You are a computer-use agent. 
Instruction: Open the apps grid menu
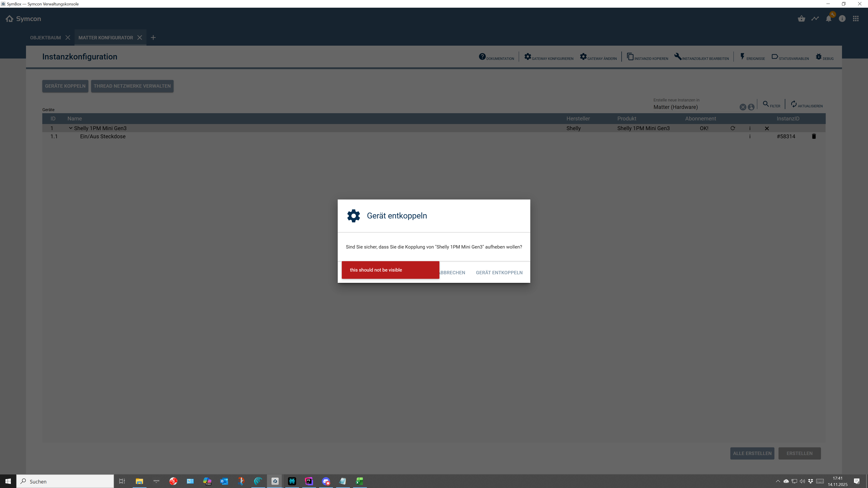[856, 19]
